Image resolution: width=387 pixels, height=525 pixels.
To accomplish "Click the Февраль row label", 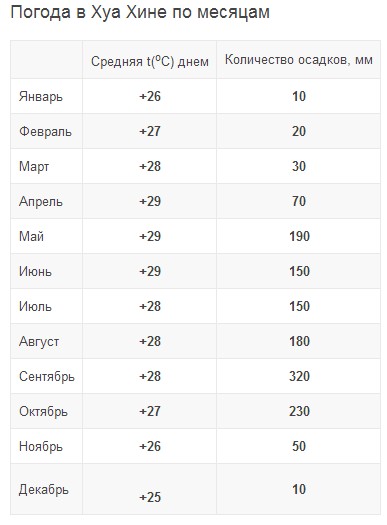I will 45,131.
